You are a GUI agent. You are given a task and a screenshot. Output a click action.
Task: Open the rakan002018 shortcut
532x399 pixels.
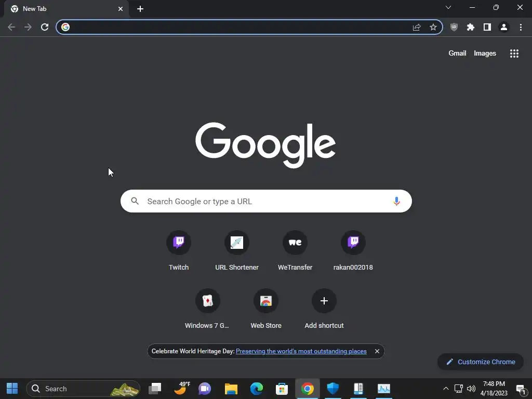coord(353,250)
